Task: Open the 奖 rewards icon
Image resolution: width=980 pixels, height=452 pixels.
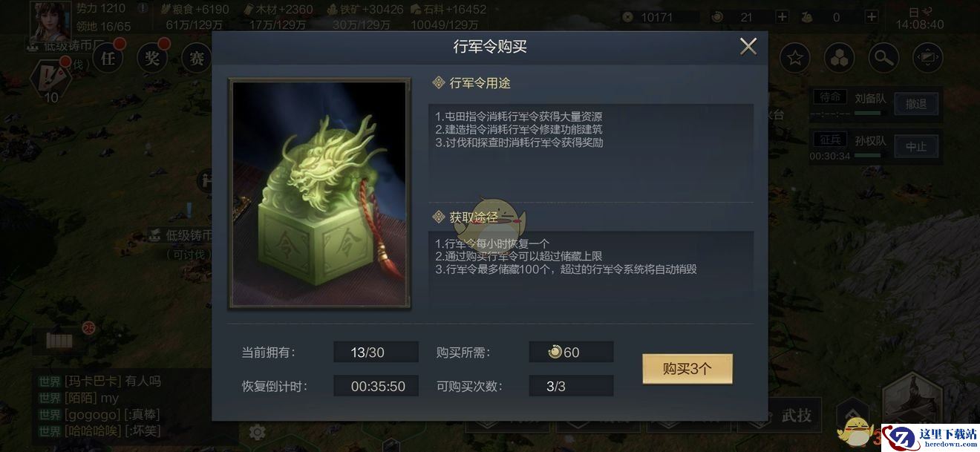Action: pyautogui.click(x=153, y=58)
